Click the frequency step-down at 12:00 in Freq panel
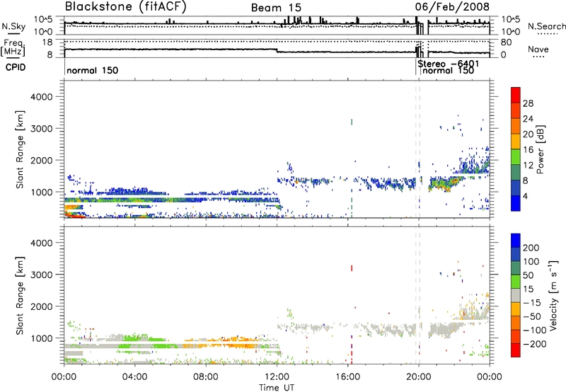The height and width of the screenshot is (392, 566). click(x=277, y=50)
